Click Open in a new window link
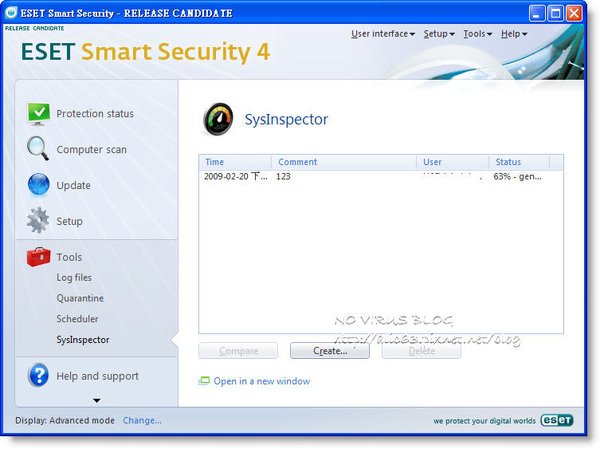The width and height of the screenshot is (600, 449). 262,381
